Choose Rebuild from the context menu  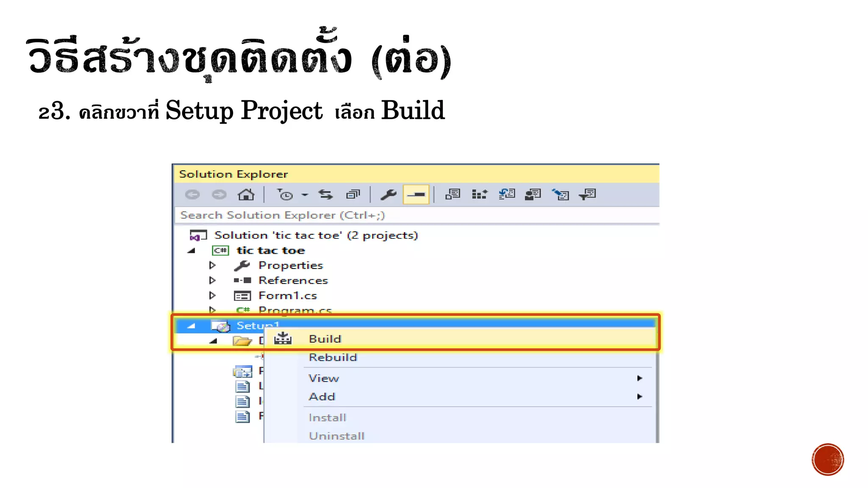coord(333,357)
